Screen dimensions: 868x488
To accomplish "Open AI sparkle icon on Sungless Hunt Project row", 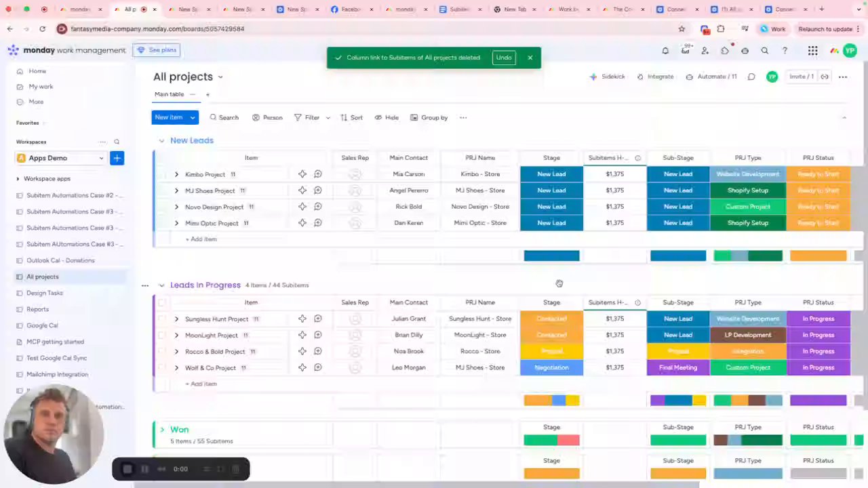I will 302,319.
